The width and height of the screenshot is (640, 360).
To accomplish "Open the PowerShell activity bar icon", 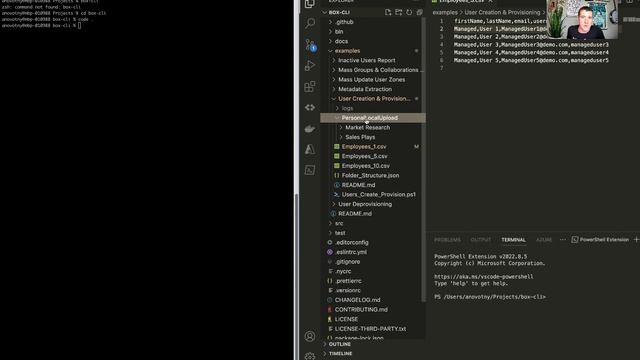I will click(310, 170).
